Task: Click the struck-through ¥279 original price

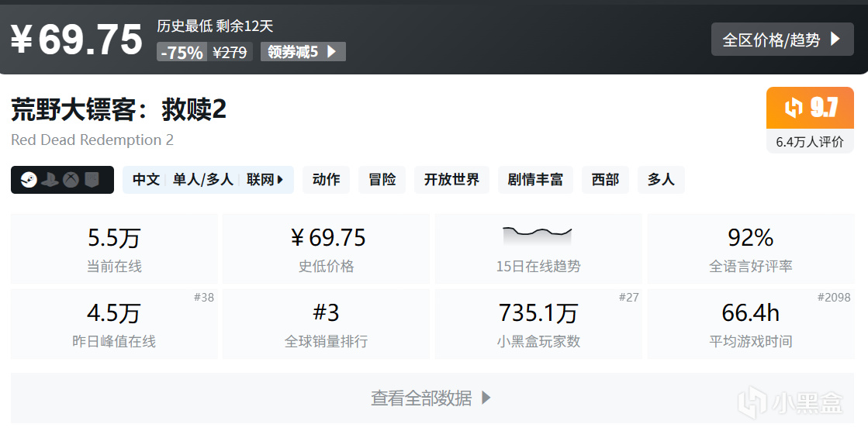Action: 230,52
